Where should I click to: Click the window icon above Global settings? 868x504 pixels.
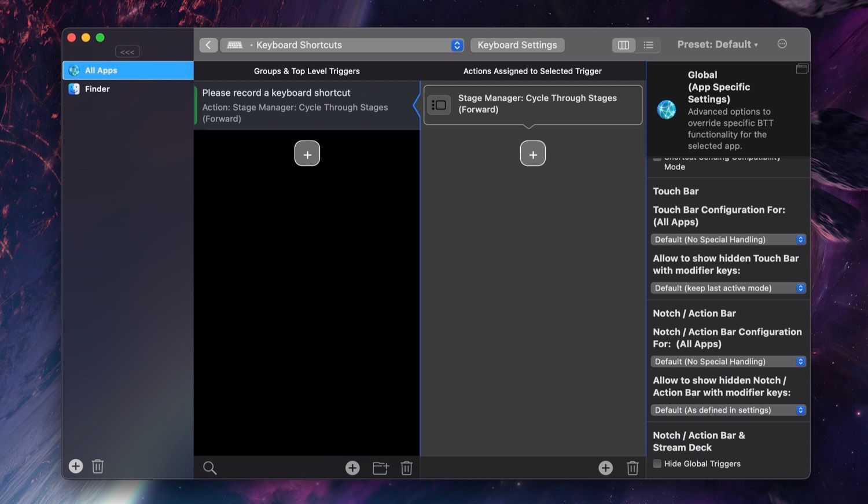point(802,68)
